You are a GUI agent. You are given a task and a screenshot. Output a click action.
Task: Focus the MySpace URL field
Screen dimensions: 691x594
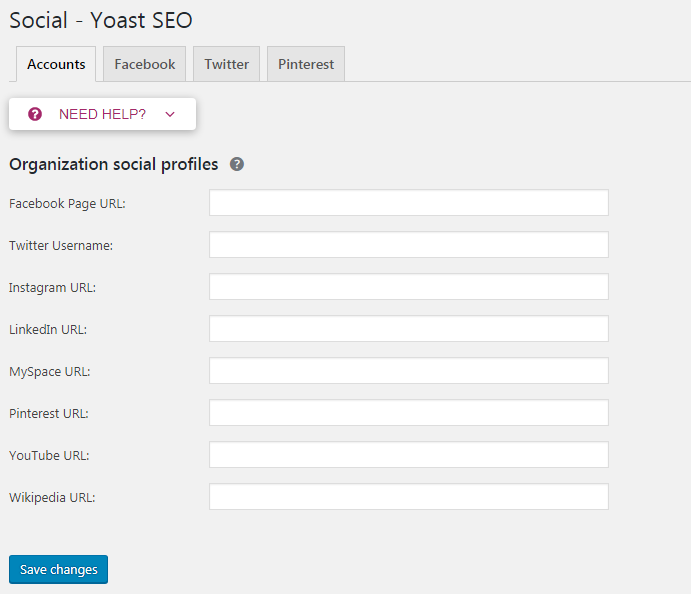(x=408, y=371)
